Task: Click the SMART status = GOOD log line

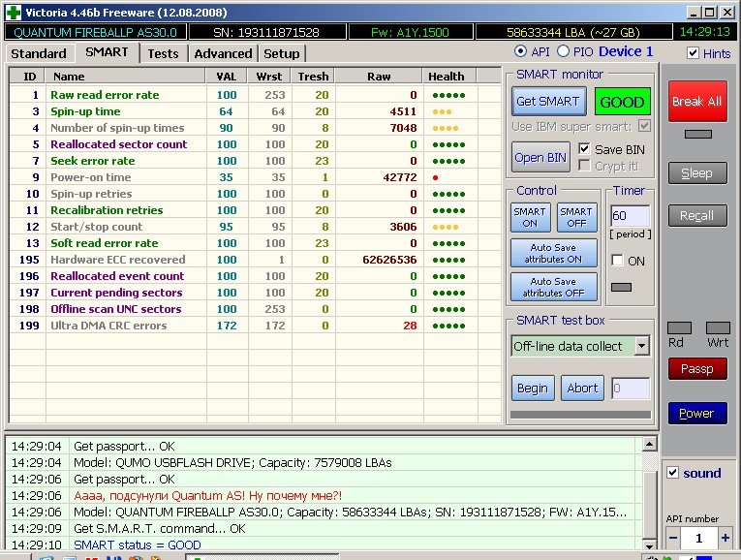Action: (x=137, y=544)
